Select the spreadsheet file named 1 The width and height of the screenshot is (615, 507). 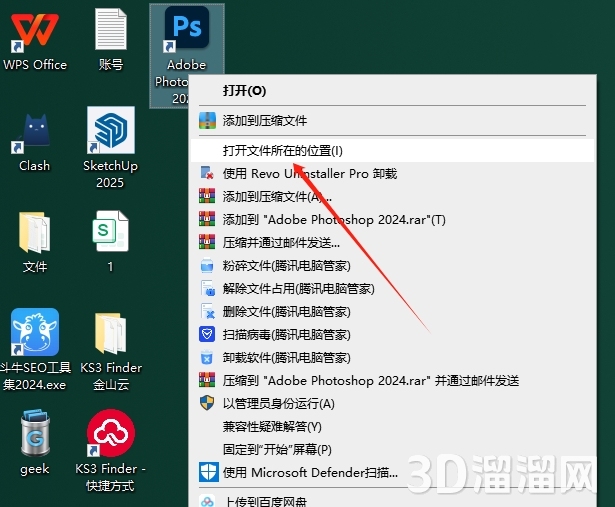(x=111, y=242)
